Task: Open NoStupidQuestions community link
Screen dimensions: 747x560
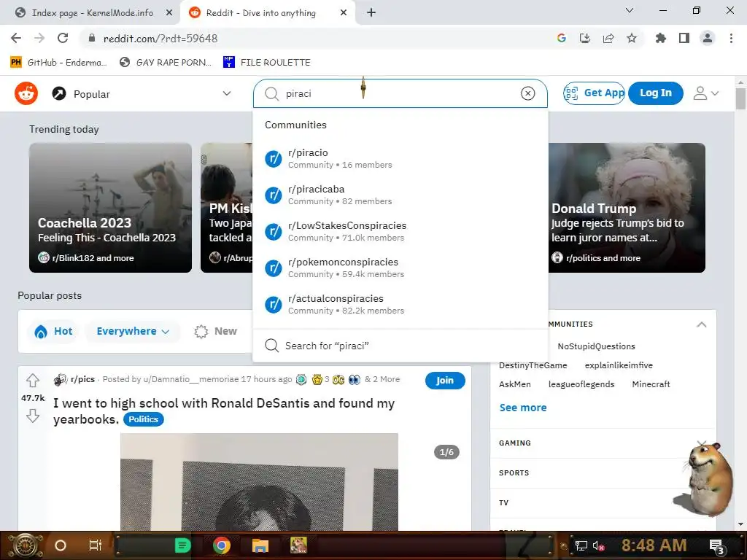Action: (x=596, y=346)
